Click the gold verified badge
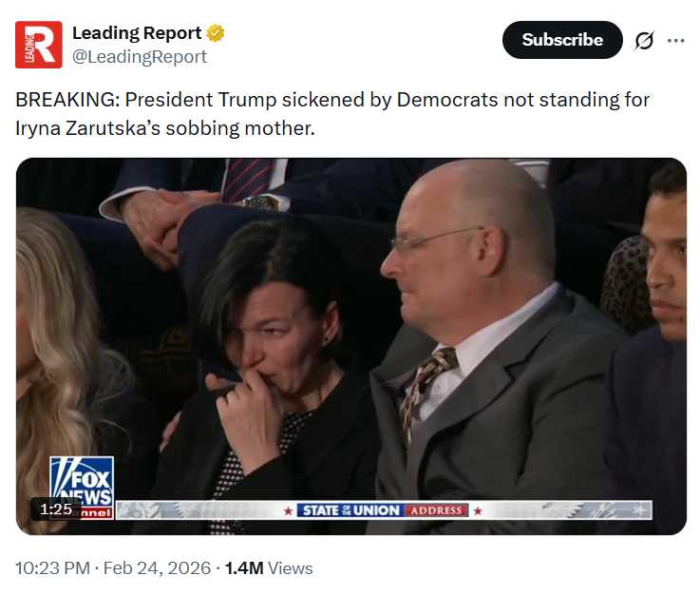Screen dimensions: 700x595 [x=216, y=33]
